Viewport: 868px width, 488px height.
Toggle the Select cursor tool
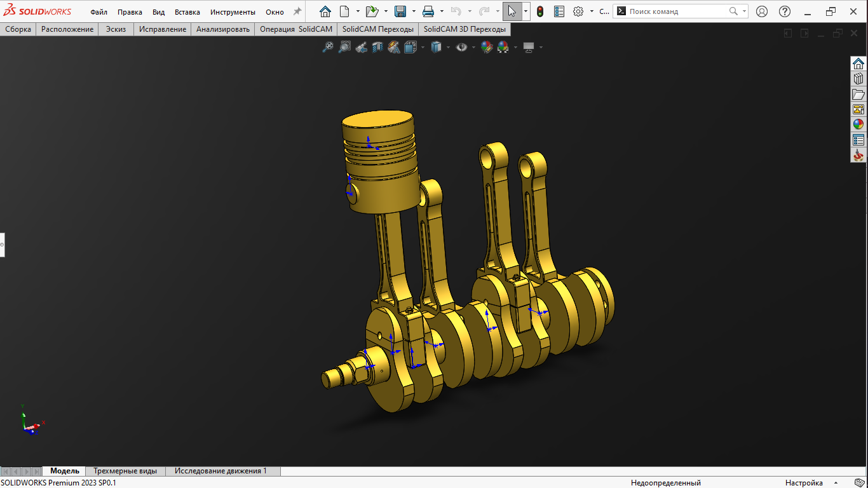pyautogui.click(x=512, y=11)
